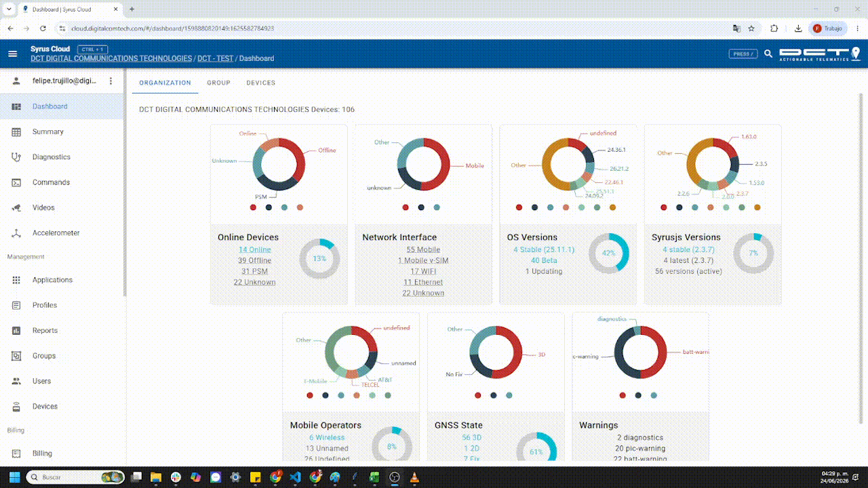This screenshot has width=868, height=488.
Task: Click red legend dot under Network Interface chart
Action: (406, 207)
